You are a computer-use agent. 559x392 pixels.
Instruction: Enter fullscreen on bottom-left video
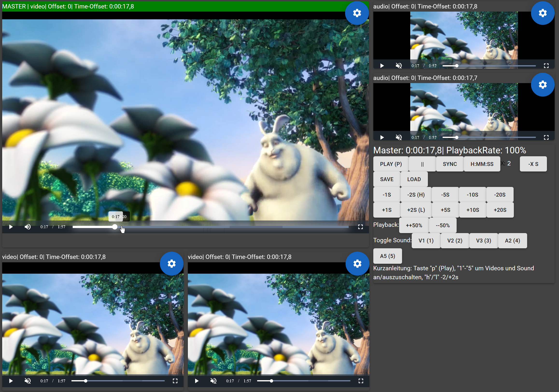[175, 381]
